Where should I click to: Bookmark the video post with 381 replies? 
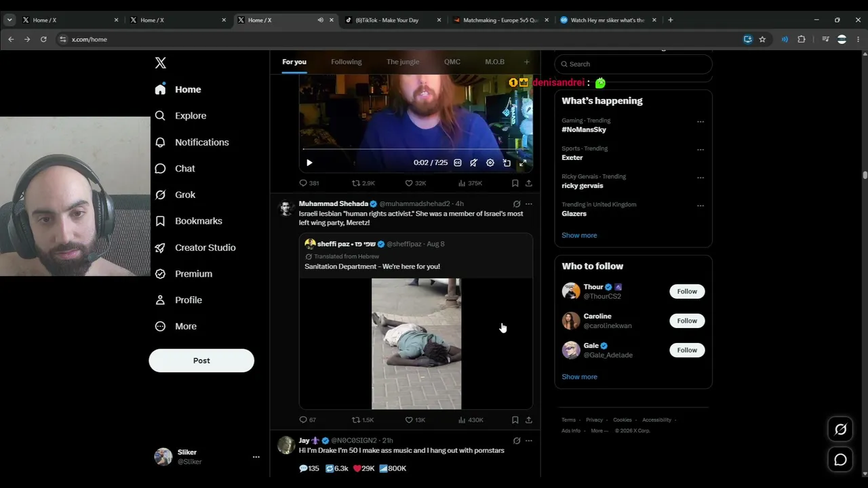tap(515, 183)
